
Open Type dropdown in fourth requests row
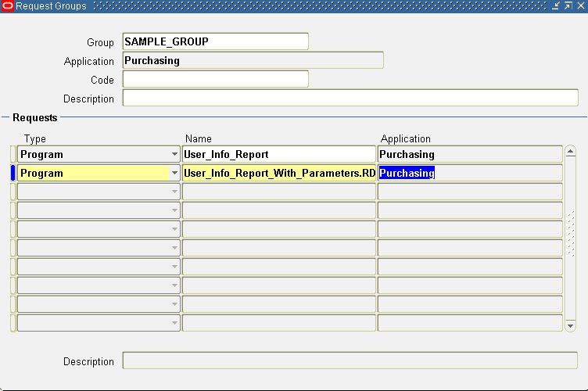point(174,210)
